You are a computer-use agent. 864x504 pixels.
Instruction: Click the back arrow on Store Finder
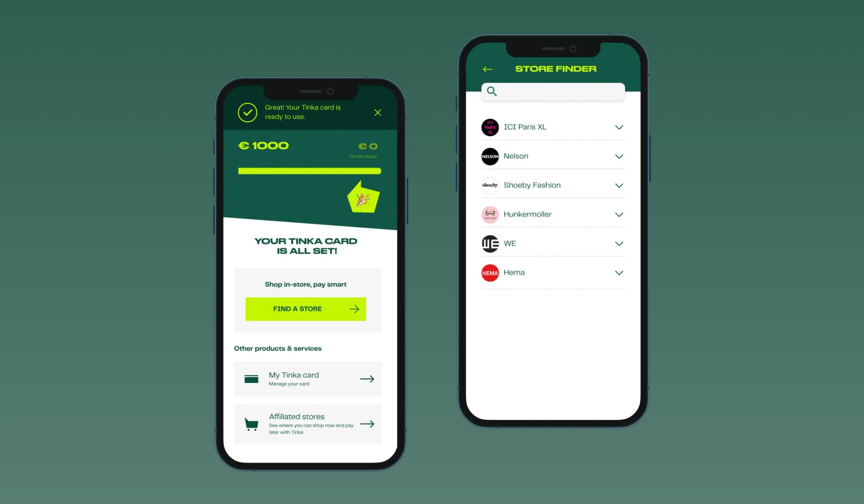(x=486, y=68)
